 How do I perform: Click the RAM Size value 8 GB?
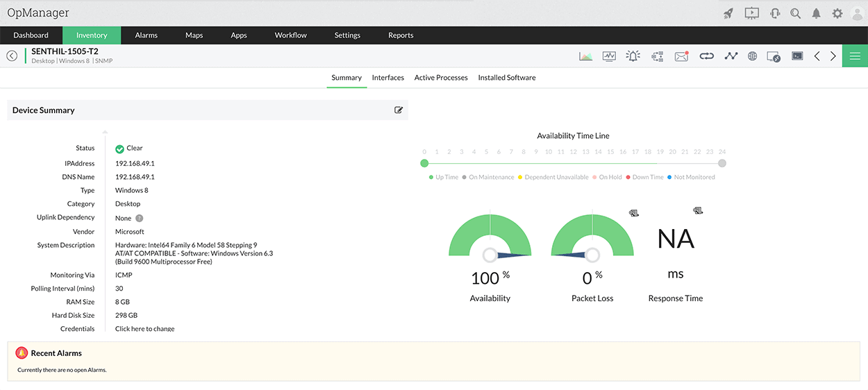[x=122, y=302]
